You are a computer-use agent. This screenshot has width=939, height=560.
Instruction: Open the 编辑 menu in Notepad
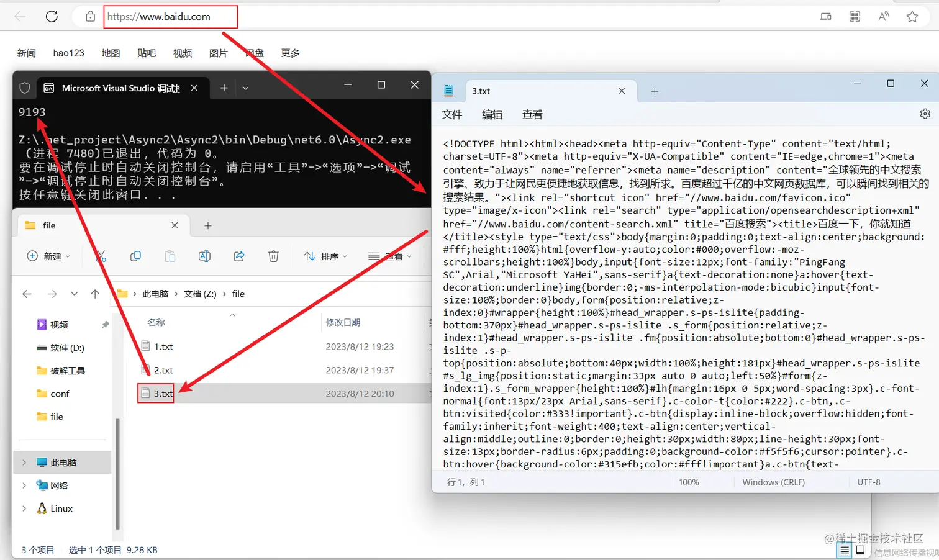(492, 115)
